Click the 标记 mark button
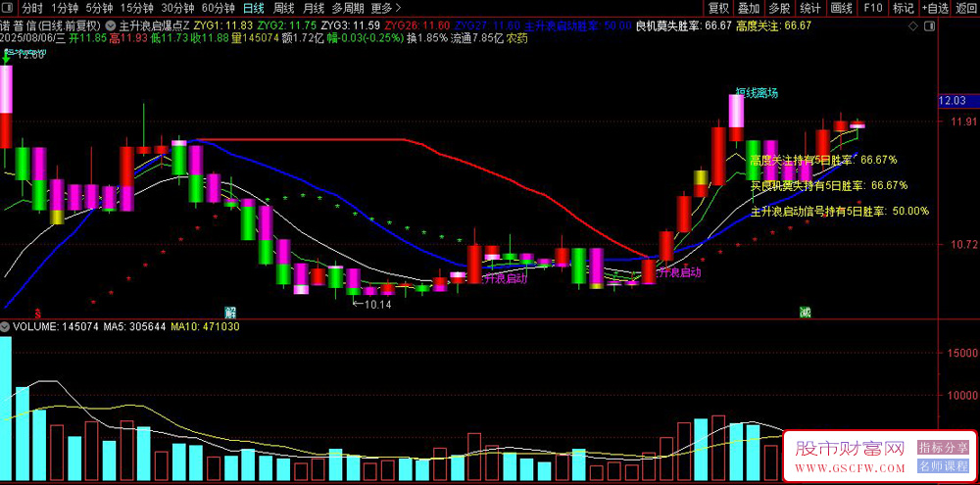This screenshot has height=485, width=980. (904, 8)
